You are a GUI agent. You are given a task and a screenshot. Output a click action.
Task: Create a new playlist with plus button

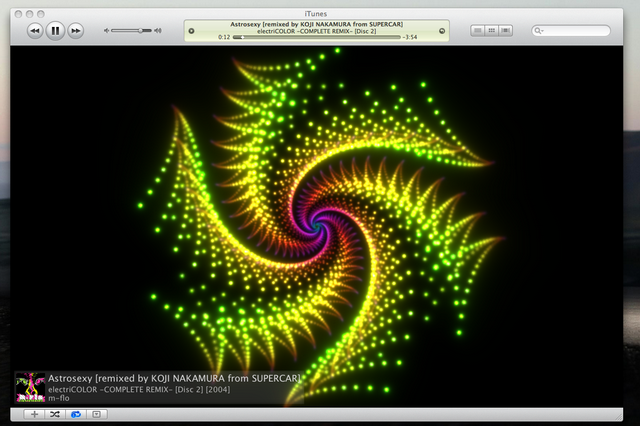tap(34, 414)
